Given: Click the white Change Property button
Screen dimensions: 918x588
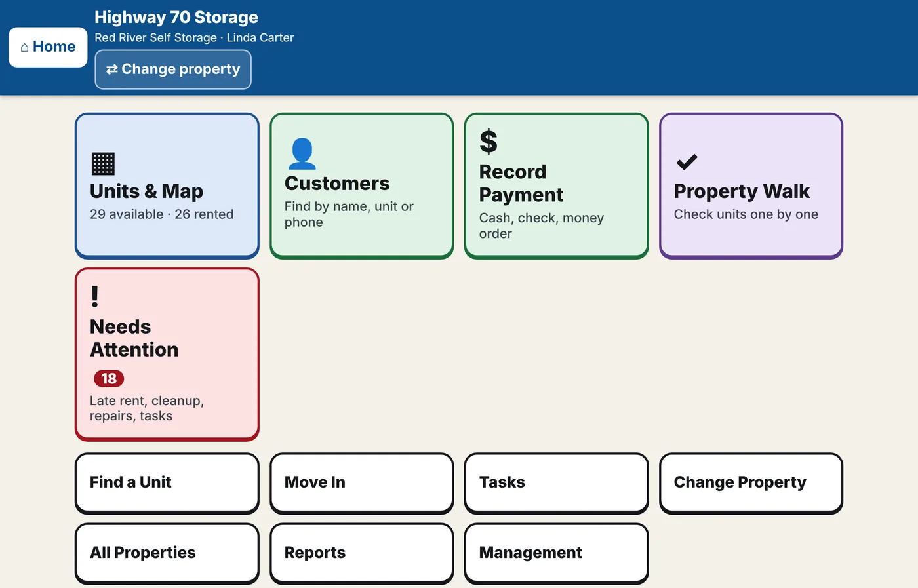Looking at the screenshot, I should [751, 482].
